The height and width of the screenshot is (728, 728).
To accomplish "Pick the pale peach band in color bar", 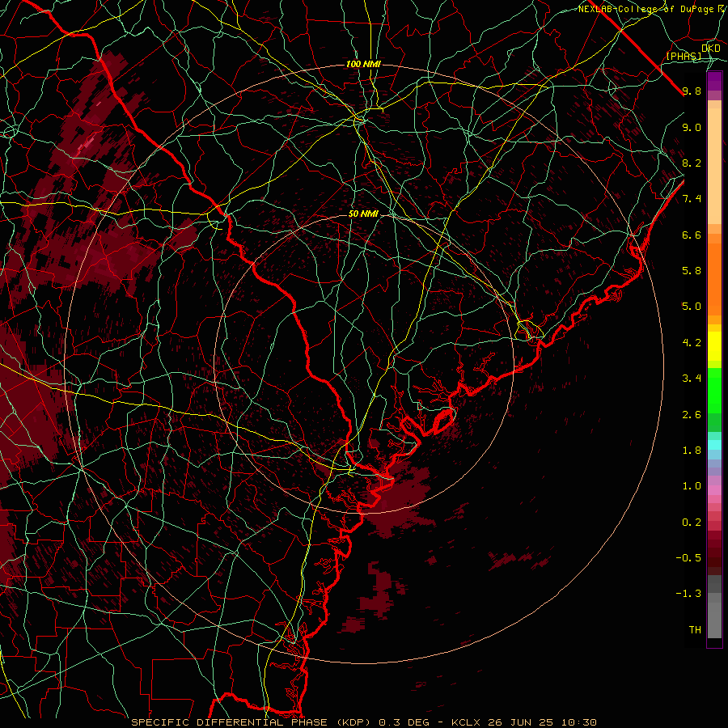I will click(x=714, y=166).
